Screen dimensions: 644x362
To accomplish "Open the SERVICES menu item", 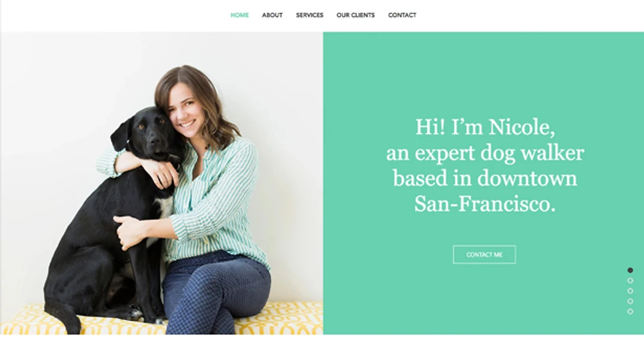I will pos(309,15).
